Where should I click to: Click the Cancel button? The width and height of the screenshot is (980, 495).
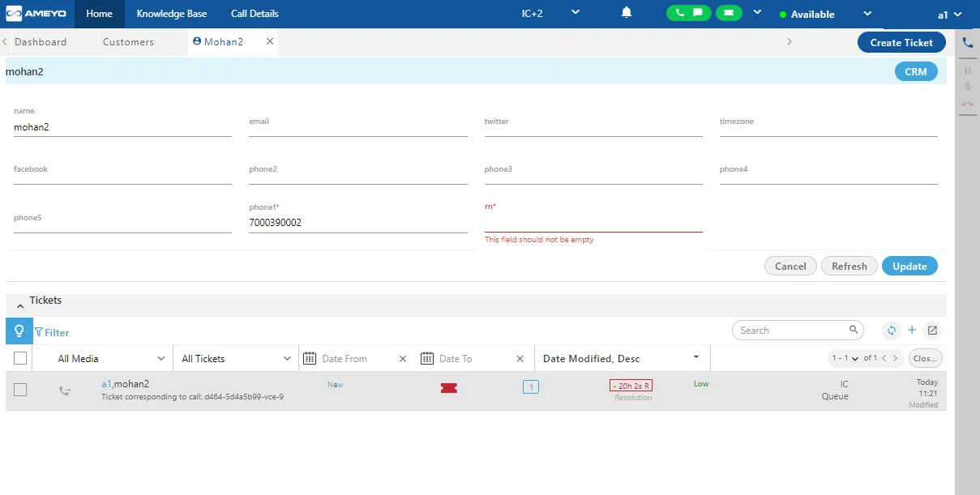click(790, 266)
